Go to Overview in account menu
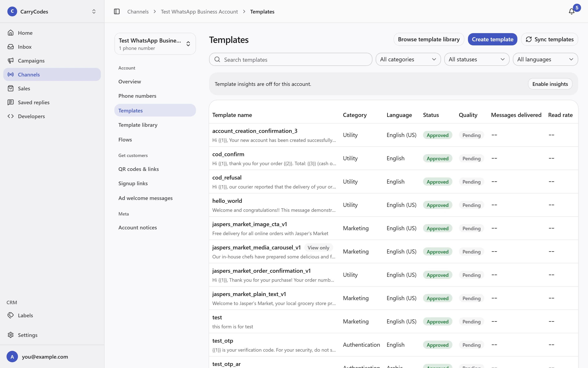The height and width of the screenshot is (368, 588). [x=155, y=82]
